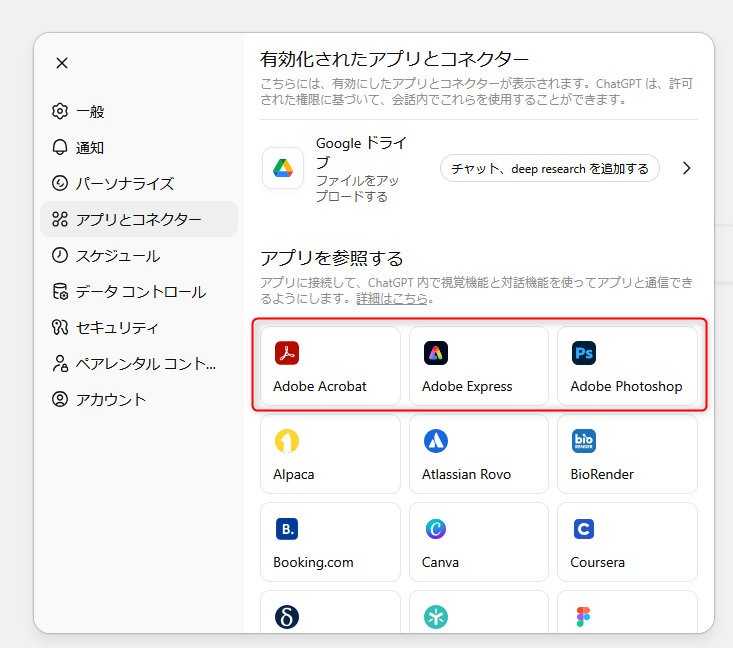
Task: Open the Atlassian Rovo app tile
Action: (x=478, y=454)
